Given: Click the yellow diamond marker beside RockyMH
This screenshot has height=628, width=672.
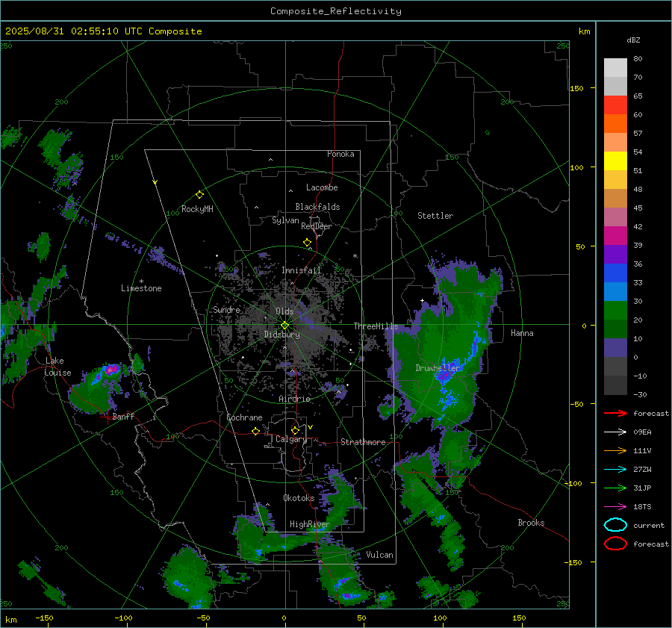Looking at the screenshot, I should pyautogui.click(x=199, y=195).
